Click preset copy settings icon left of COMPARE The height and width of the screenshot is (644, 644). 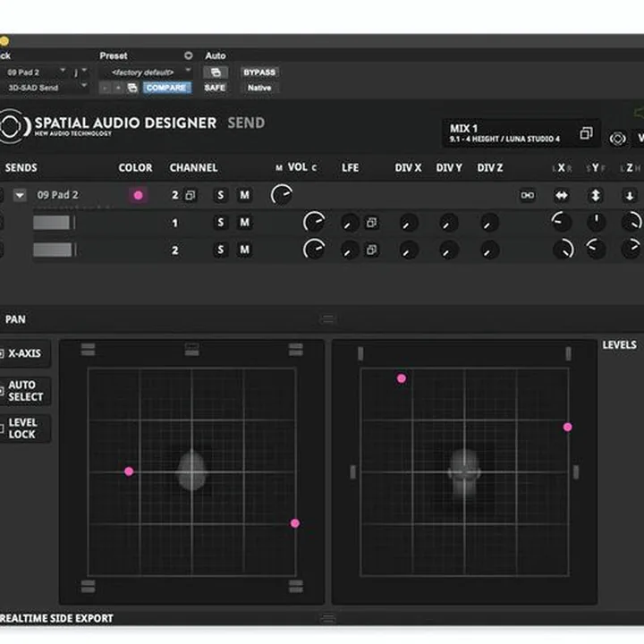point(132,88)
